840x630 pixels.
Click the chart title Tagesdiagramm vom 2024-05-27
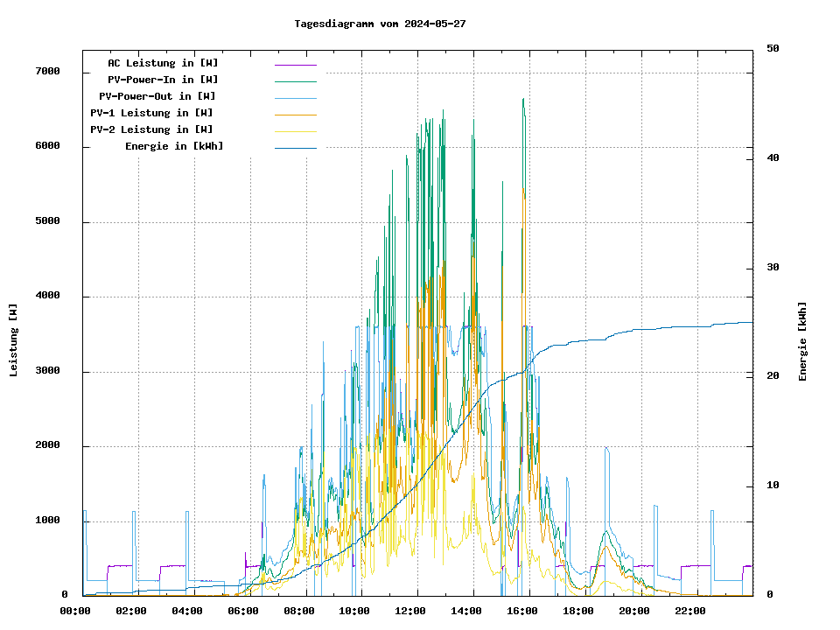(x=380, y=24)
